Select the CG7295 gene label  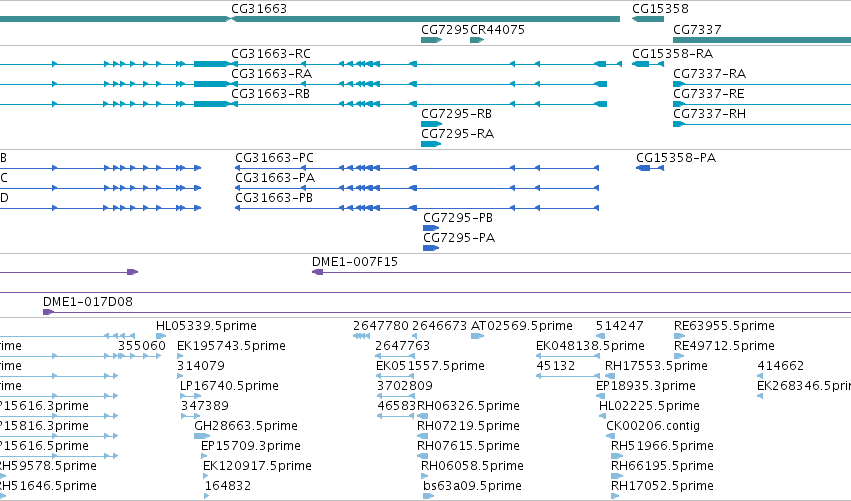pos(444,29)
